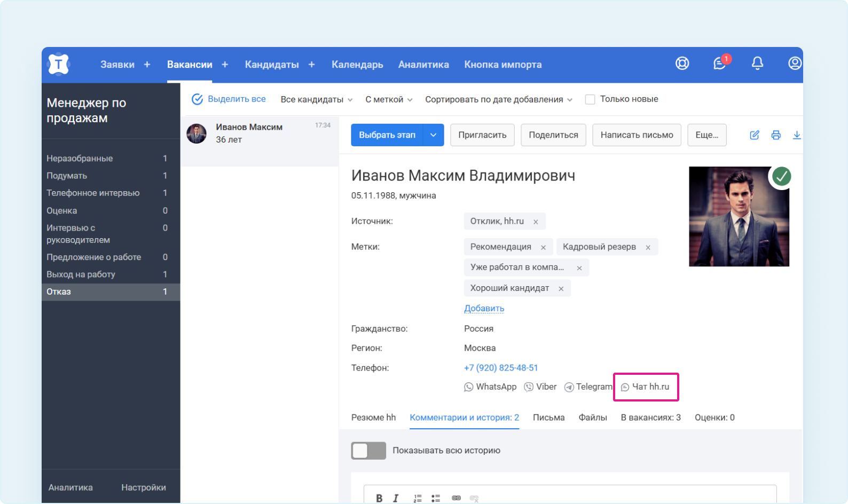Click the Добавить tag link
The width and height of the screenshot is (848, 504).
(x=484, y=309)
